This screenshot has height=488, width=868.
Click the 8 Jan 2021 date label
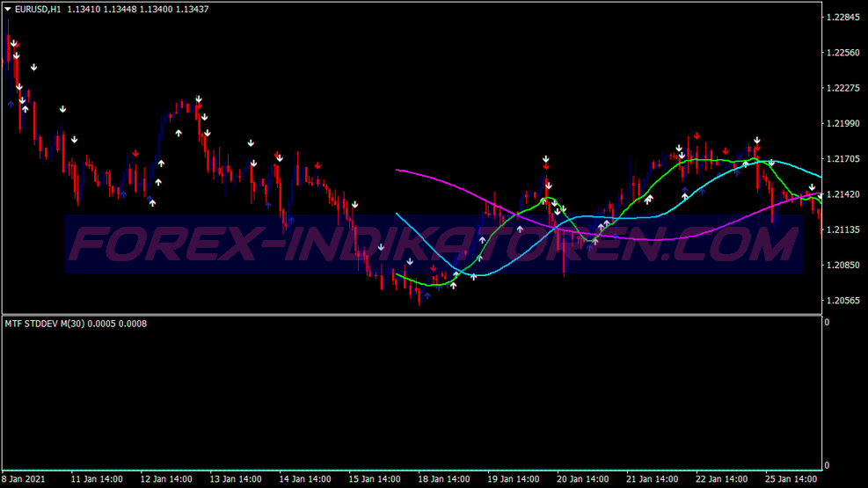point(24,479)
